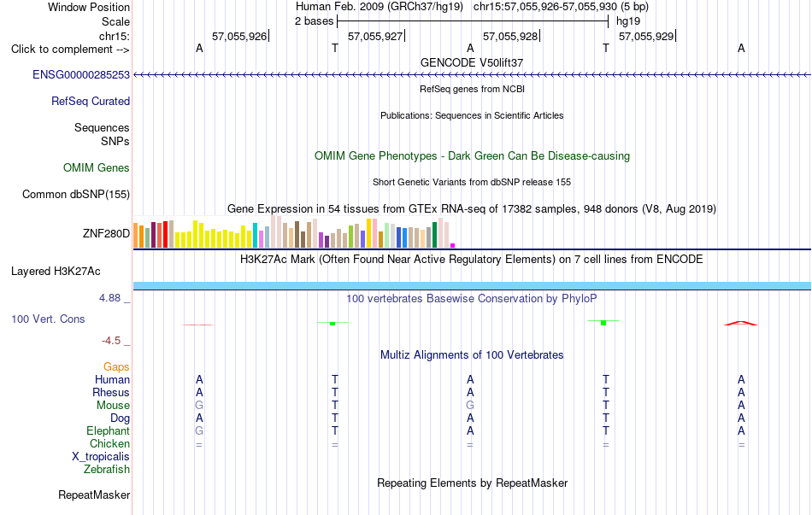
Task: Click 'Short Genetic Variants from dbSNP release 155' title
Action: tap(472, 182)
